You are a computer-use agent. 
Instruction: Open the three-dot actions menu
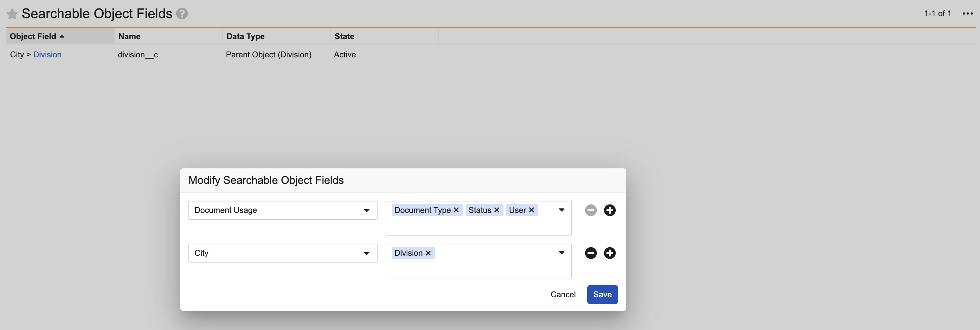[967, 14]
